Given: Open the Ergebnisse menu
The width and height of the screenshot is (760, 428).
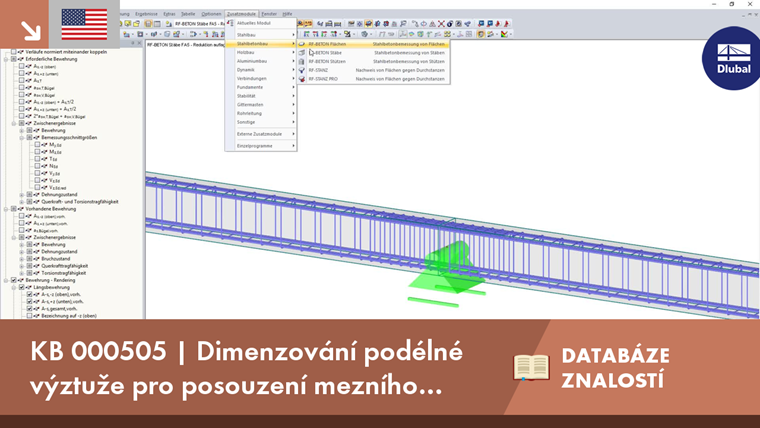Looking at the screenshot, I should click(146, 14).
